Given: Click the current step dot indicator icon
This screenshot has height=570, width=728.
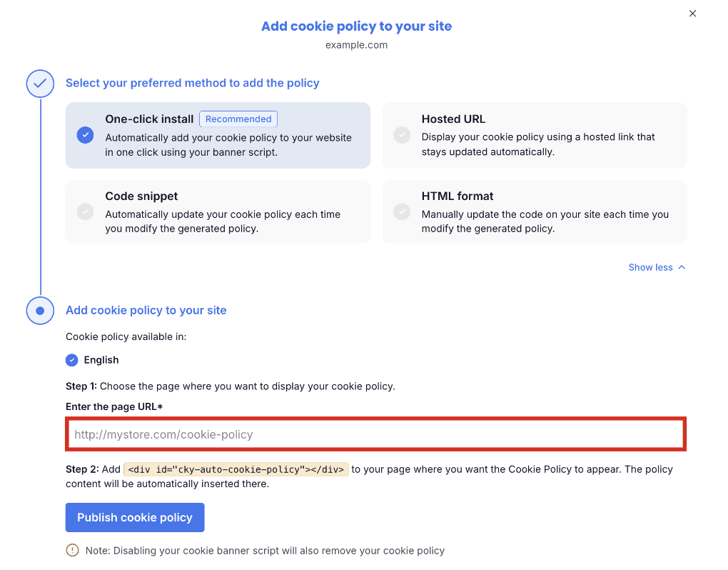Looking at the screenshot, I should [x=41, y=310].
